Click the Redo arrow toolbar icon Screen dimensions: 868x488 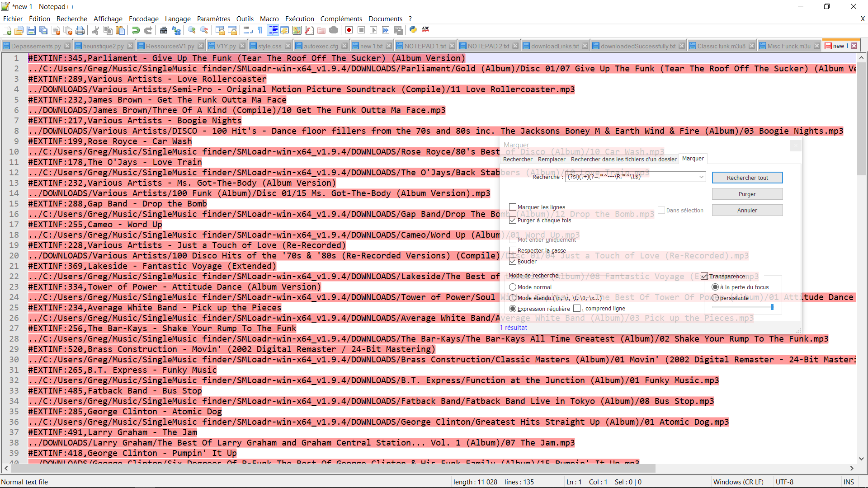148,30
